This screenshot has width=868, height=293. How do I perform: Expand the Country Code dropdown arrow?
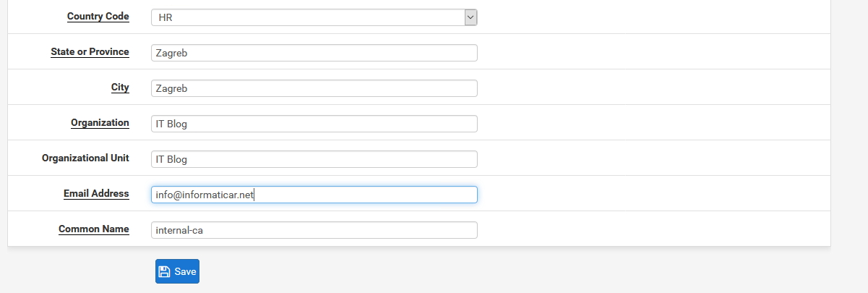470,17
